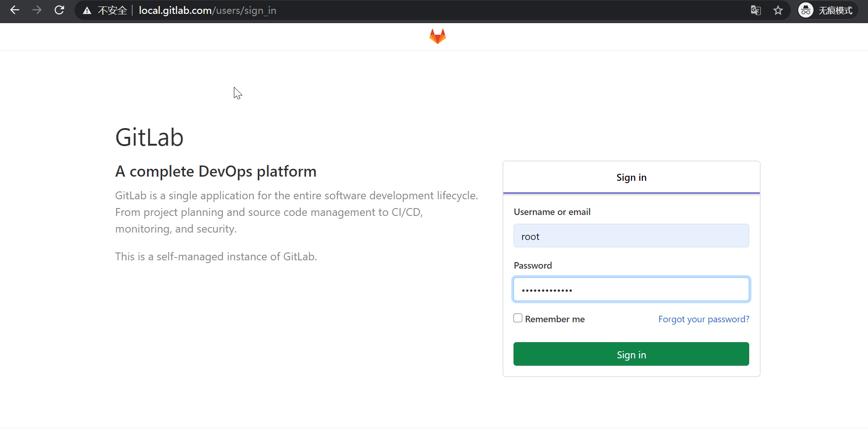Click the green Sign in button
Image resolution: width=868 pixels, height=436 pixels.
click(631, 354)
